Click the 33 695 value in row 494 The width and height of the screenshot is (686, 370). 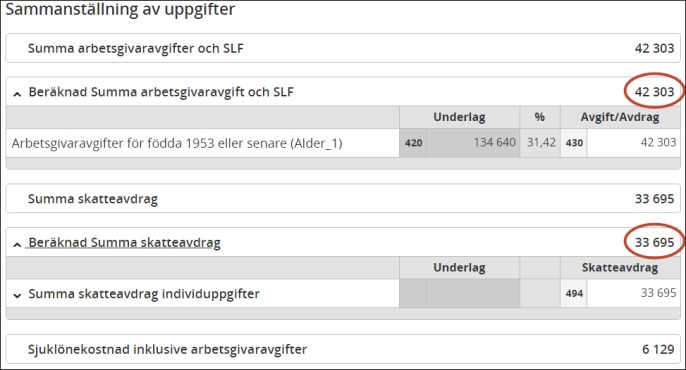click(634, 293)
